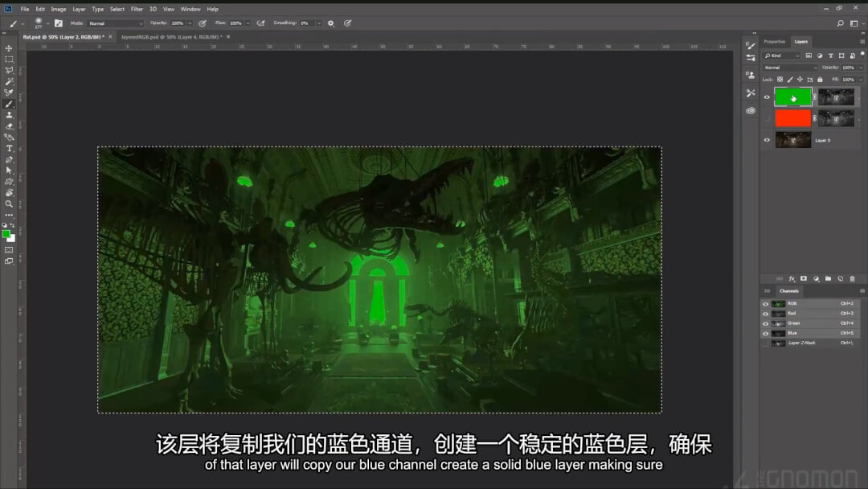Open layer Kind filter dropdown
The height and width of the screenshot is (489, 868).
(x=782, y=55)
